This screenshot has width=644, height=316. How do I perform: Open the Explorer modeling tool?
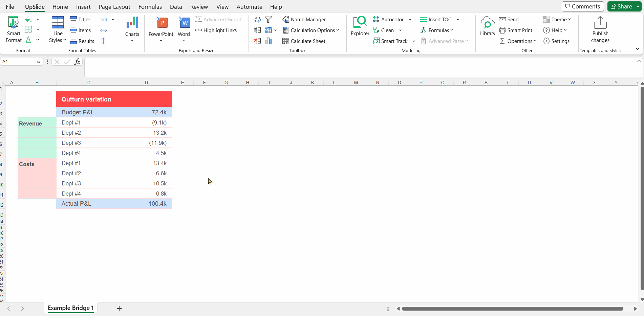pyautogui.click(x=360, y=26)
